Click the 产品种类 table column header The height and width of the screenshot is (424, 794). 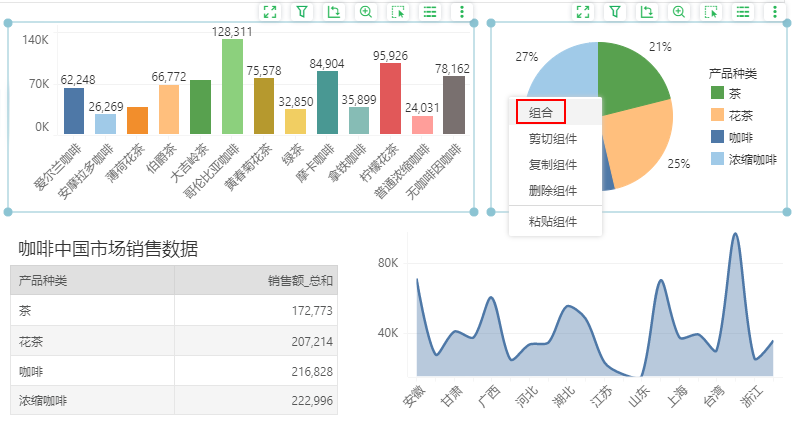[44, 281]
